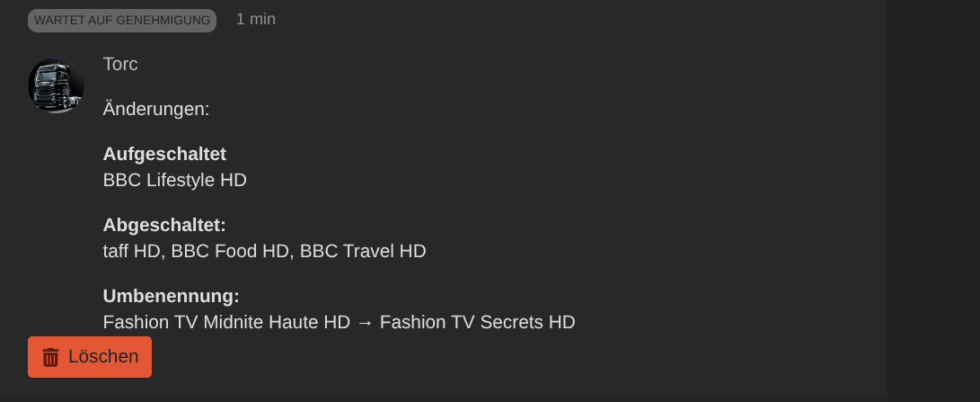Click empty space right of the '1 min' timestamp
Viewport: 980px width, 402px height.
539,20
